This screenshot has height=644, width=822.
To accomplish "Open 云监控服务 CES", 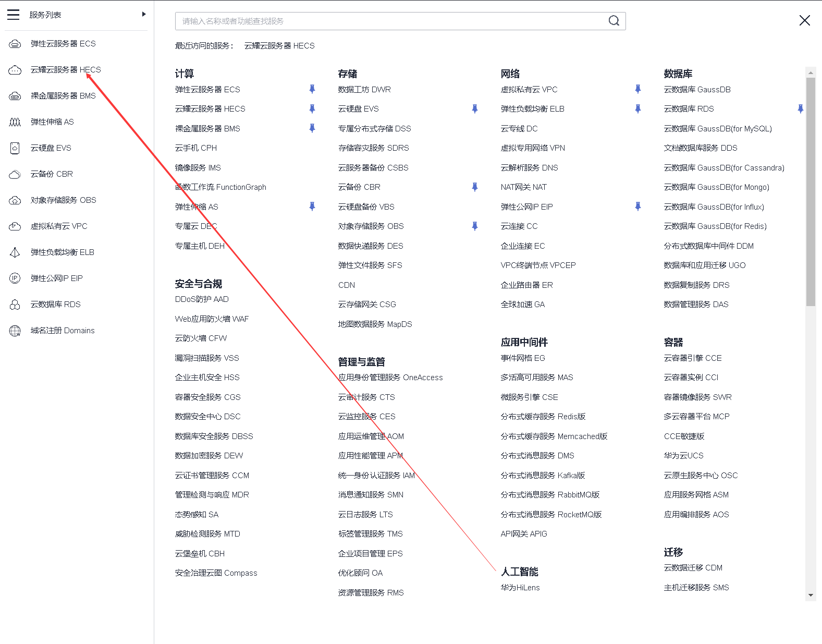I will [367, 417].
